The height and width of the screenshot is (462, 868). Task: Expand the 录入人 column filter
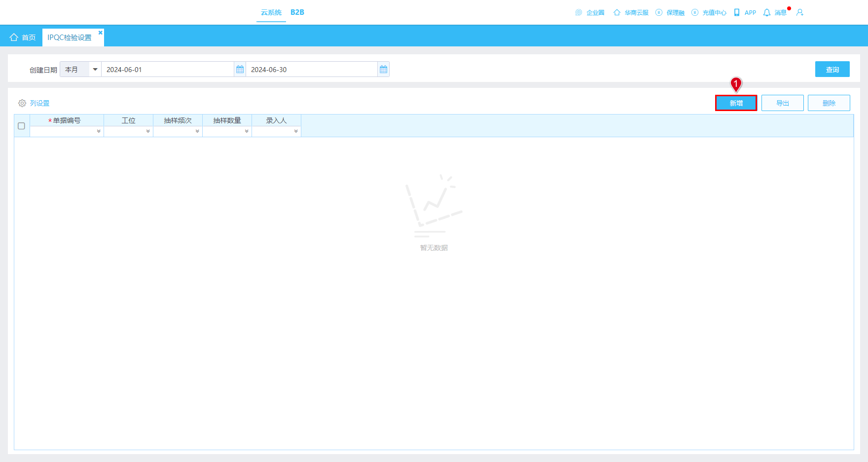tap(296, 131)
